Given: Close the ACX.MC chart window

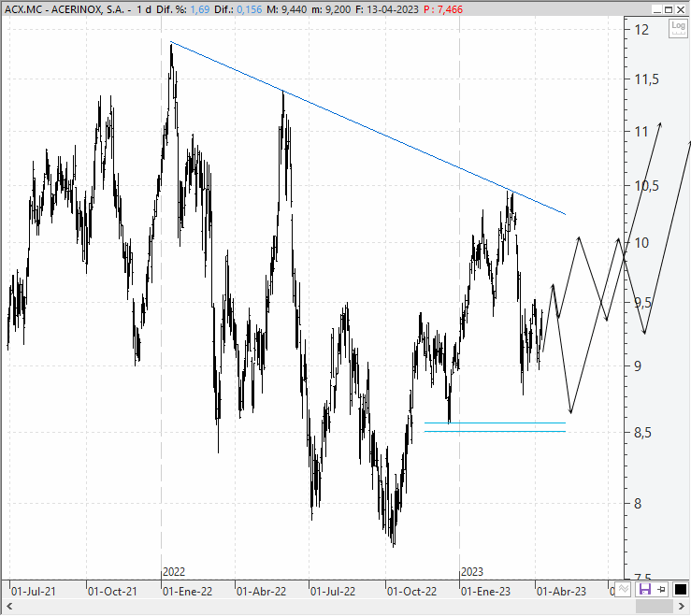Looking at the screenshot, I should pos(681,9).
